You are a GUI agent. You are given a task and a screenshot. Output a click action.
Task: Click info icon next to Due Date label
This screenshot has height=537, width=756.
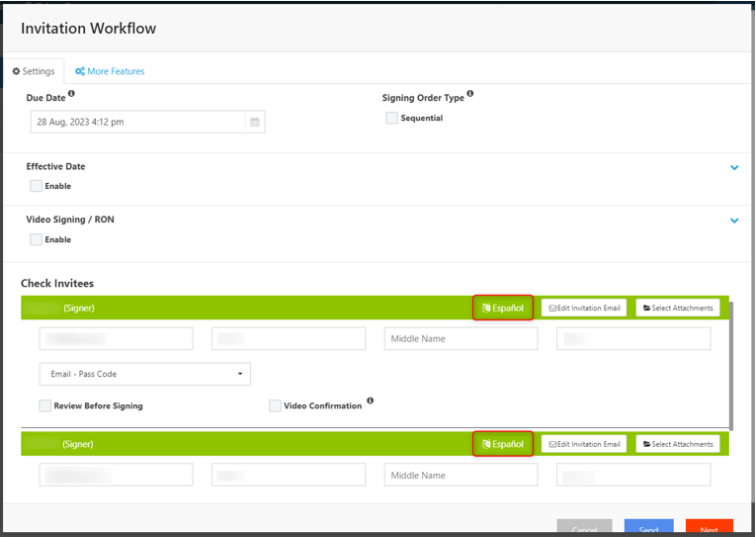coord(71,95)
